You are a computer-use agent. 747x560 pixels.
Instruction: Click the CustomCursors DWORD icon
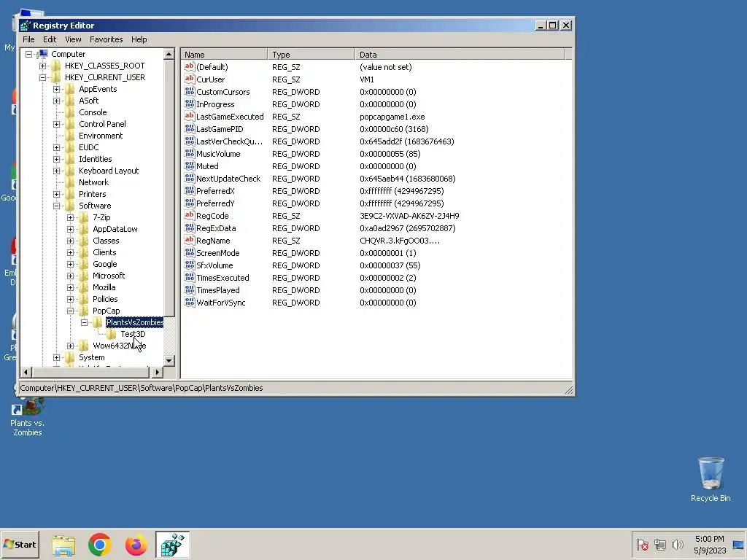[189, 91]
